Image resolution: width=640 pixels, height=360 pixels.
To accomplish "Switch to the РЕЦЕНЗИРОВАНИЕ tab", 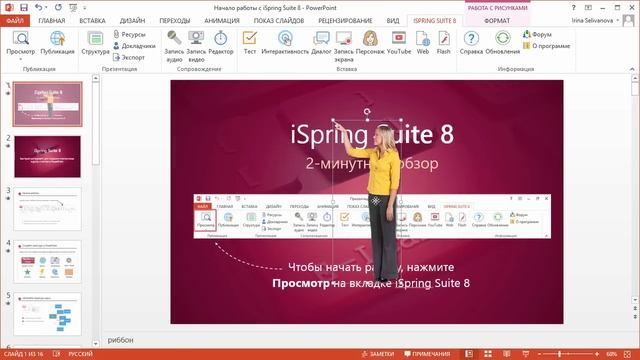I will 345,20.
